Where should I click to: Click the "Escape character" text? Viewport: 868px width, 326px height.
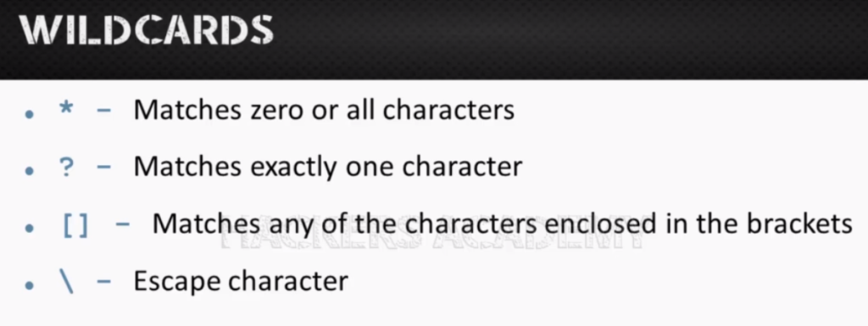coord(241,280)
